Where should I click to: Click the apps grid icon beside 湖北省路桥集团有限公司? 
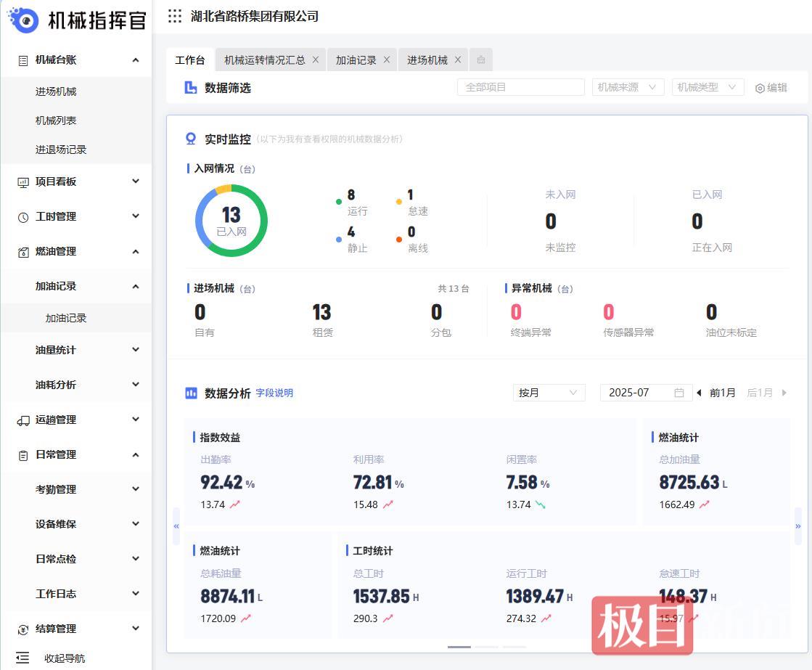(x=173, y=16)
